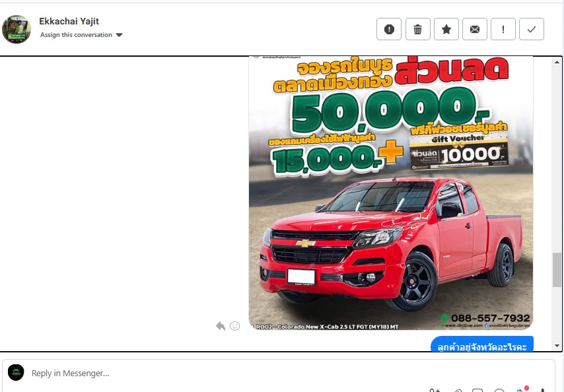Open the emoji reaction smiley beside the image
Image resolution: width=564 pixels, height=392 pixels.
pyautogui.click(x=234, y=325)
